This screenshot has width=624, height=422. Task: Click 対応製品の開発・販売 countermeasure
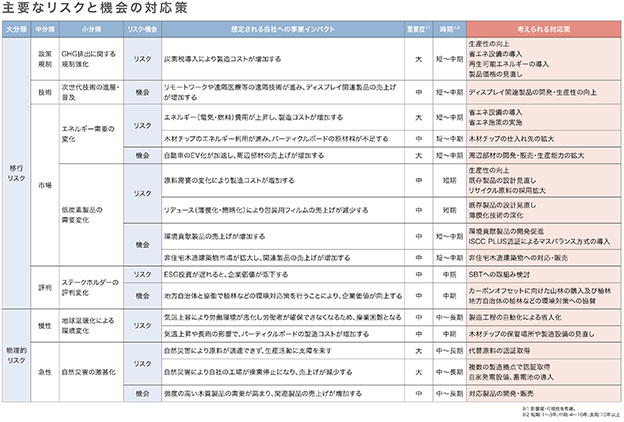(501, 394)
